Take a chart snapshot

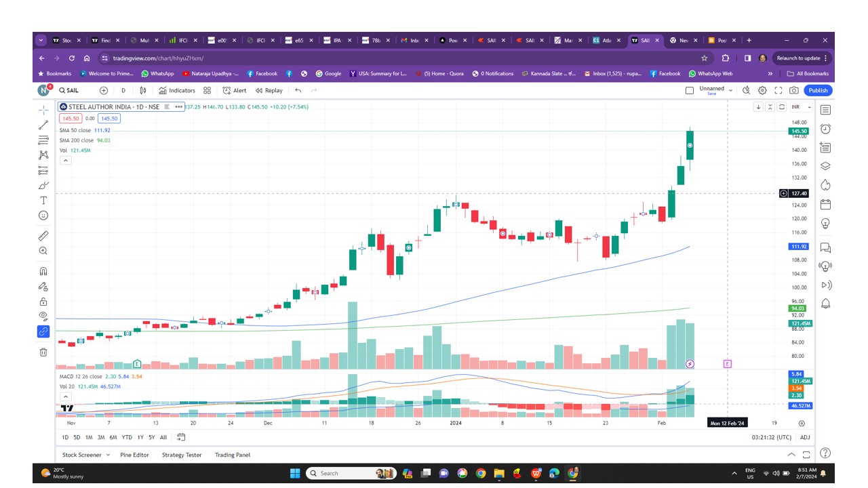point(793,90)
